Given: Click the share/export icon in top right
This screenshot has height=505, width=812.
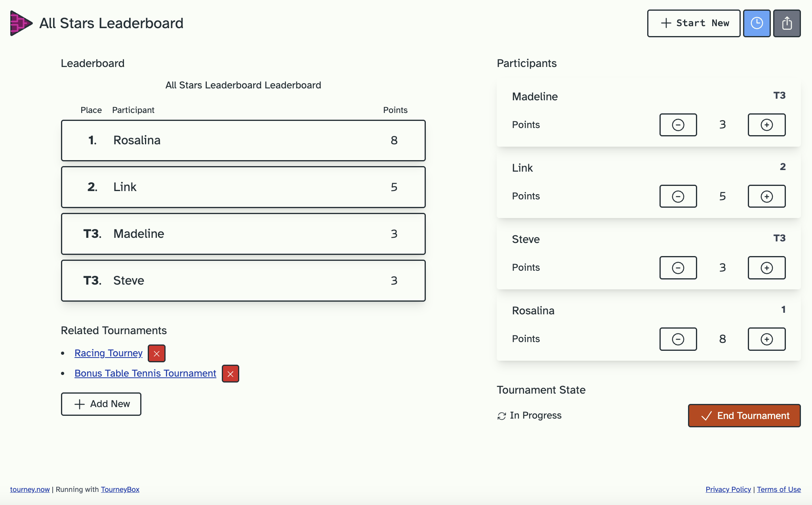Looking at the screenshot, I should click(x=787, y=23).
